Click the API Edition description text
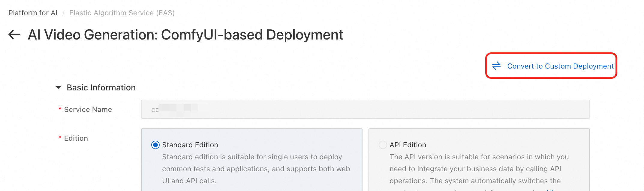Viewport: 644px width, 191px height. 479,169
